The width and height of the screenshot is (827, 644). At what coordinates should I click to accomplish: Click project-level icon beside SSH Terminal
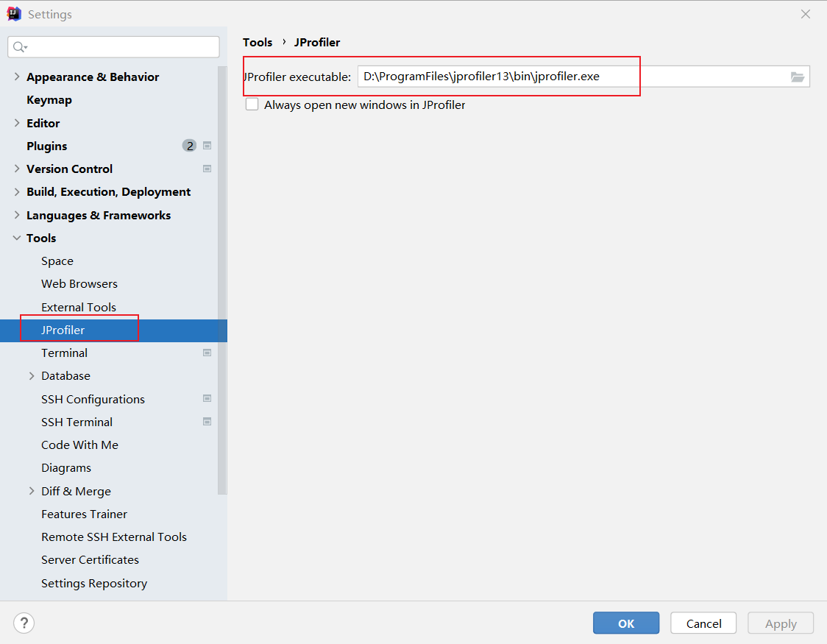207,422
